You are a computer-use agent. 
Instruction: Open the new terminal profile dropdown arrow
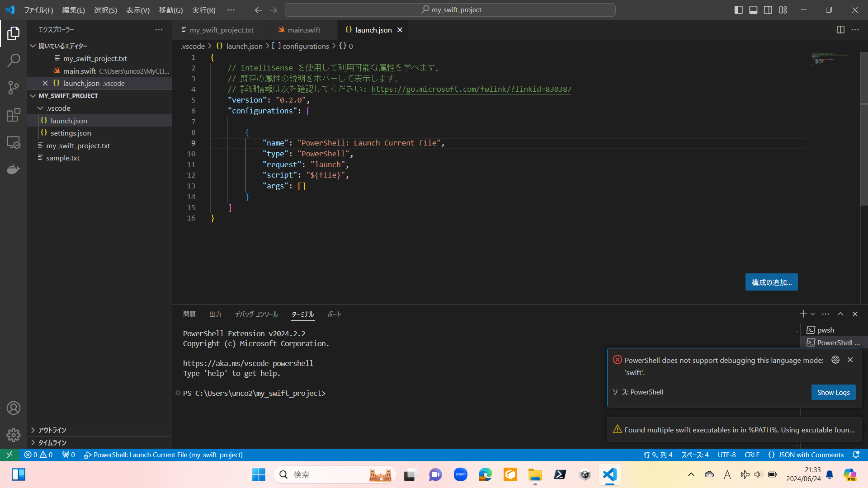pos(813,314)
